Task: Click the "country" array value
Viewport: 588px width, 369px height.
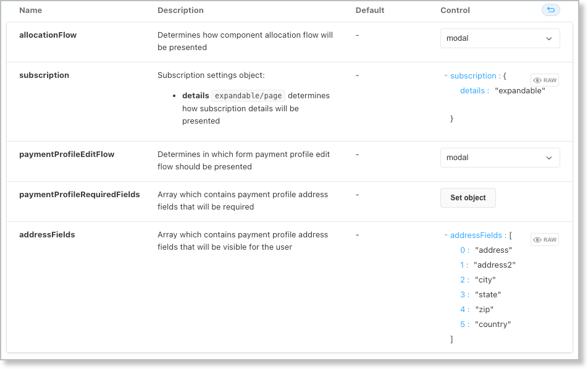Action: pos(493,324)
